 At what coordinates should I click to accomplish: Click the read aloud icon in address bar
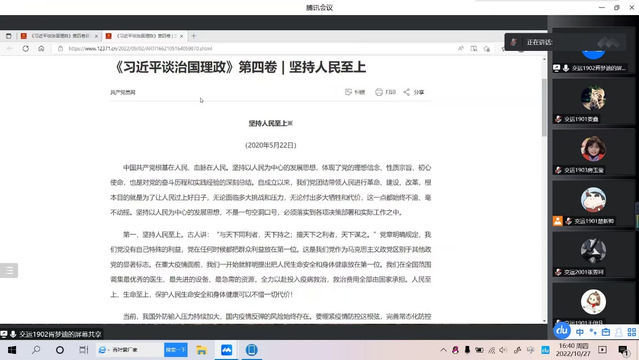(461, 49)
